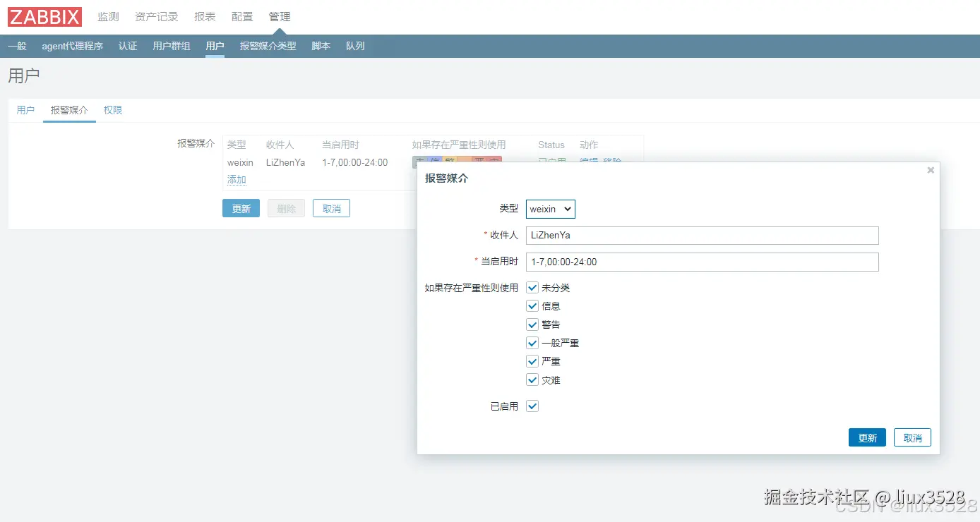The height and width of the screenshot is (522, 980).
Task: Open the 监测 top menu
Action: [x=108, y=17]
